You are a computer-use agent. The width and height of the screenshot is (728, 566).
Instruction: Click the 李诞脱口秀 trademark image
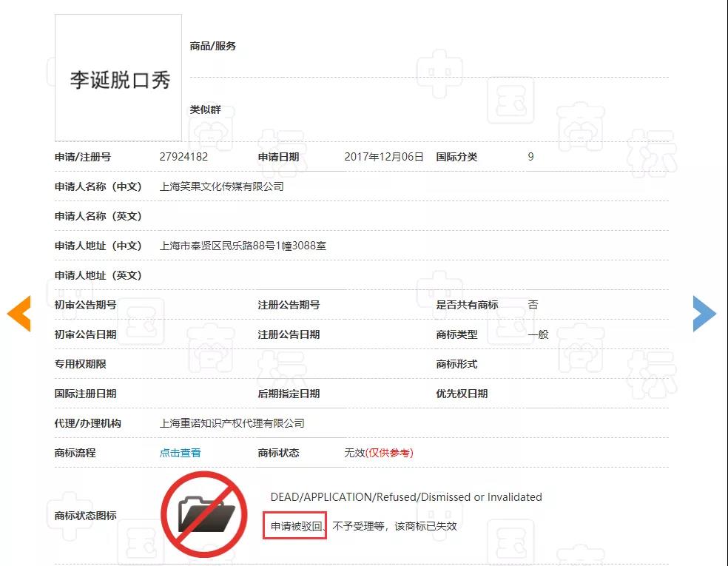(x=118, y=78)
